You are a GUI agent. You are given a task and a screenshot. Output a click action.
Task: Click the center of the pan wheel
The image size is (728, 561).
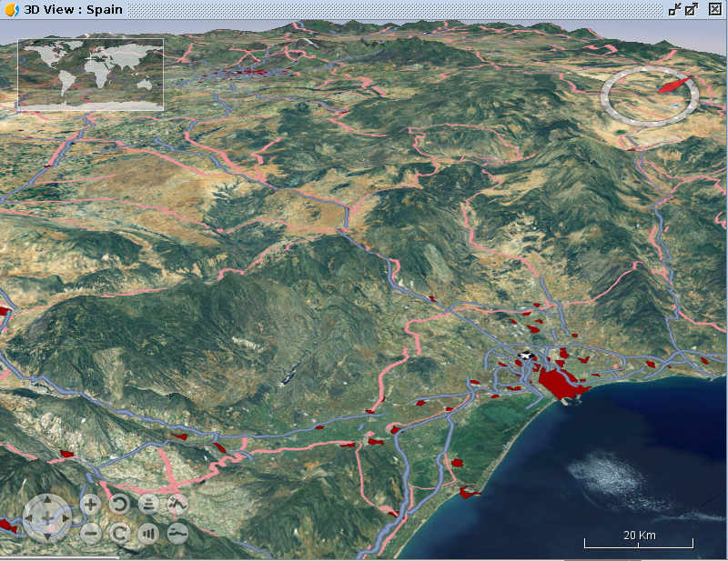(x=47, y=518)
